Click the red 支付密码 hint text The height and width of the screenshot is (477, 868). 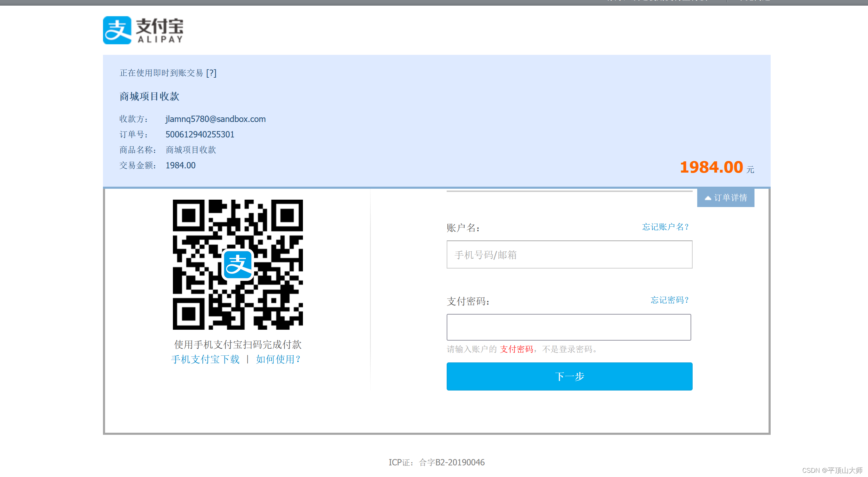[517, 349]
